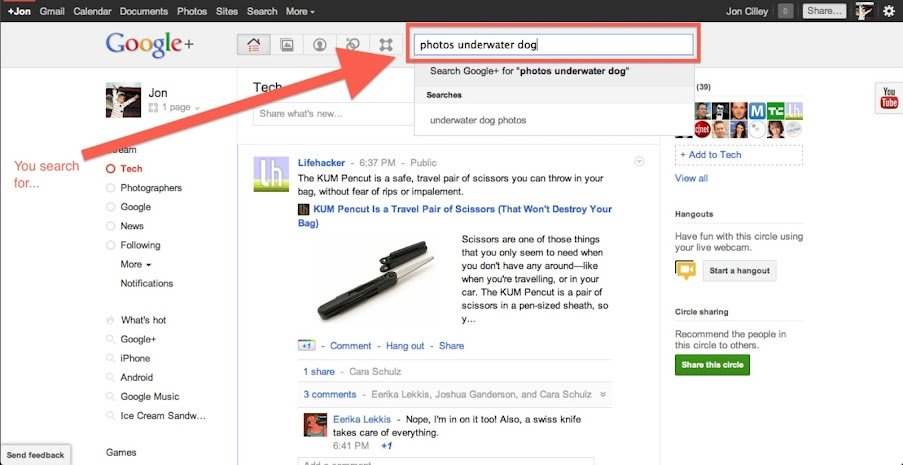Open the '3 comments' link

pos(330,395)
